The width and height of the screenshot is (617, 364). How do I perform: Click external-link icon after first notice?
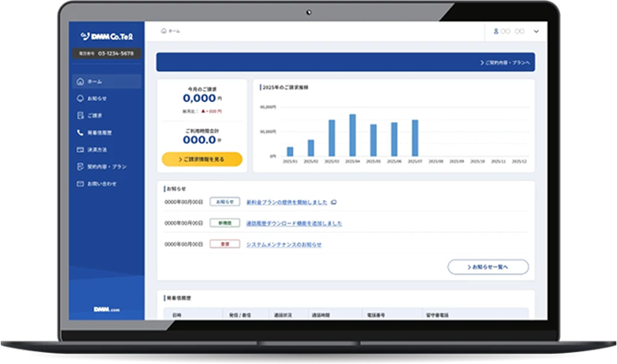[334, 202]
